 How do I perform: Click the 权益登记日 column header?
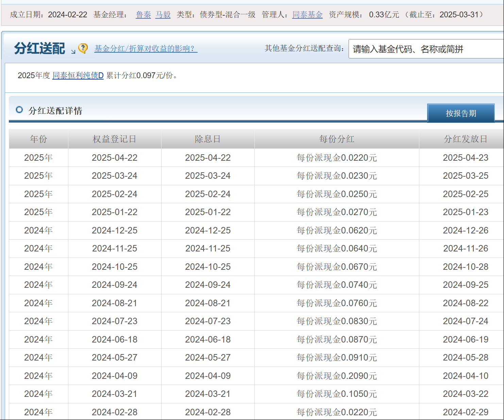coord(115,139)
